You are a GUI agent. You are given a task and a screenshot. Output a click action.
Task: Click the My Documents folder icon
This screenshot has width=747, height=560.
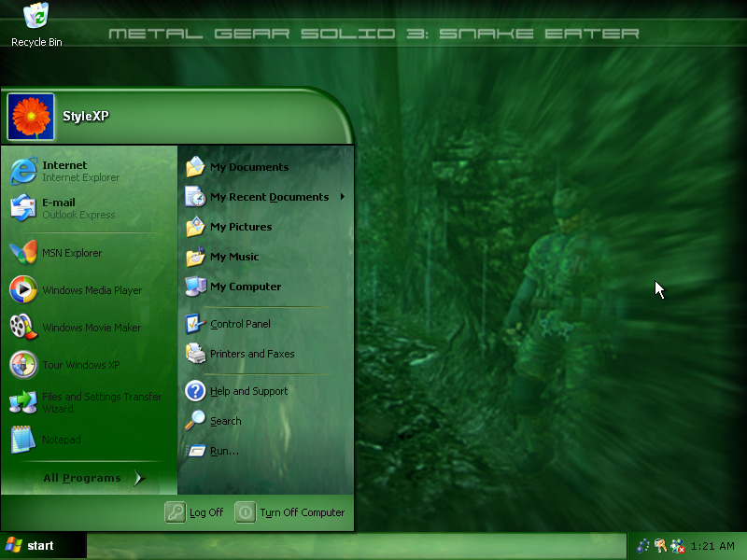tap(195, 167)
